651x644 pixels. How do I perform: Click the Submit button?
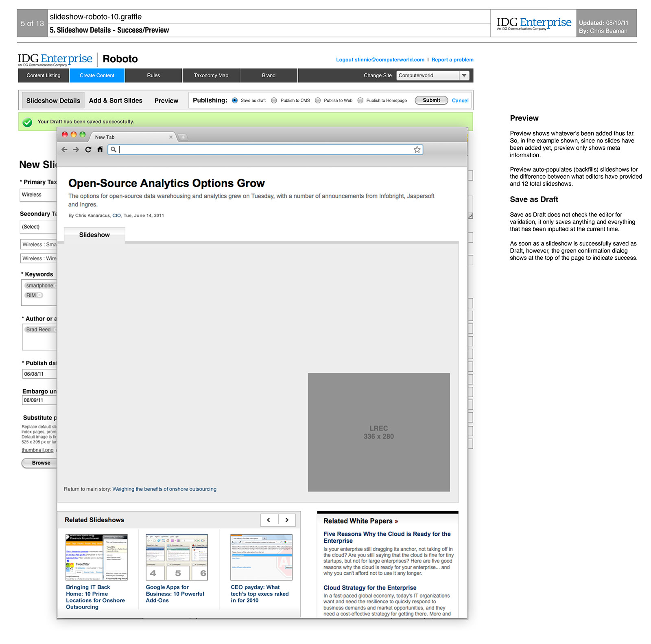tap(431, 100)
